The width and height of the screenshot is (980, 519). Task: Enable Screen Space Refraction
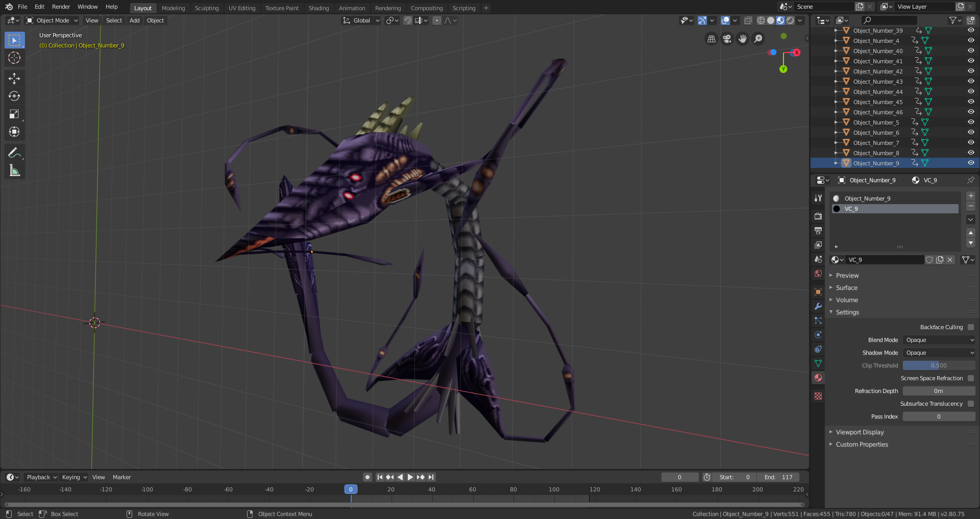pyautogui.click(x=970, y=378)
